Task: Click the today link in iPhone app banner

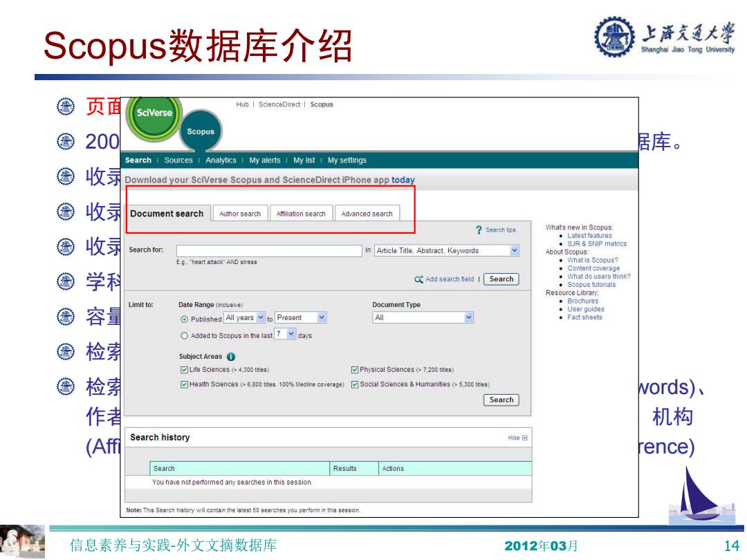Action: click(x=403, y=180)
